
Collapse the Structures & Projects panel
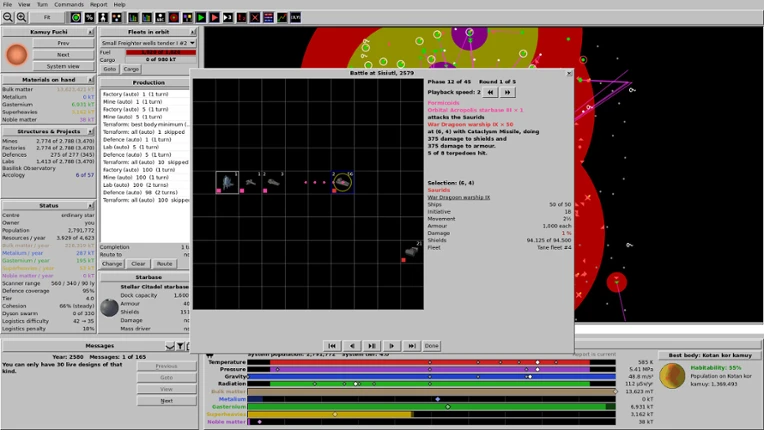tap(91, 131)
